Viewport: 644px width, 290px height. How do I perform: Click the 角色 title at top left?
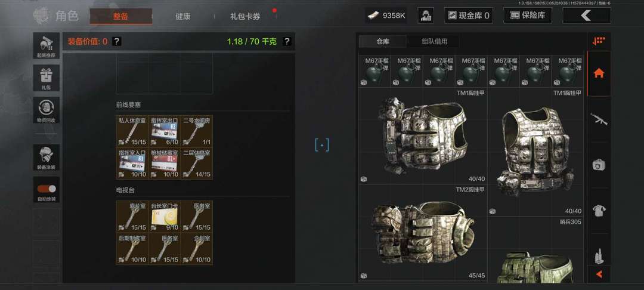[x=67, y=16]
